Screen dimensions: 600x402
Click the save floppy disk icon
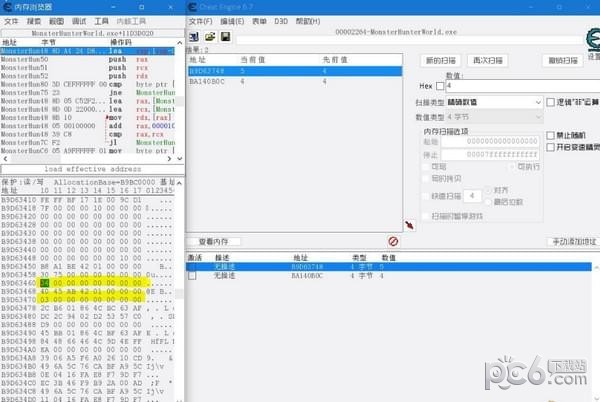tap(225, 37)
